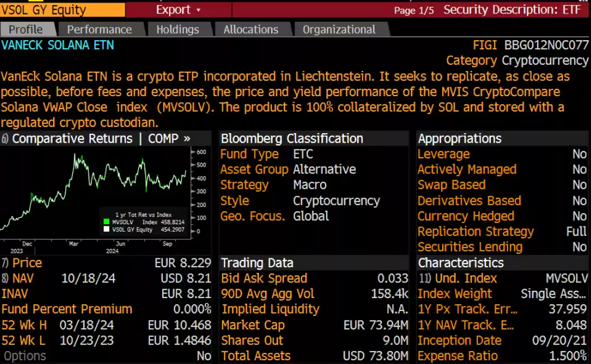Open the Export dropdown menu

178,10
